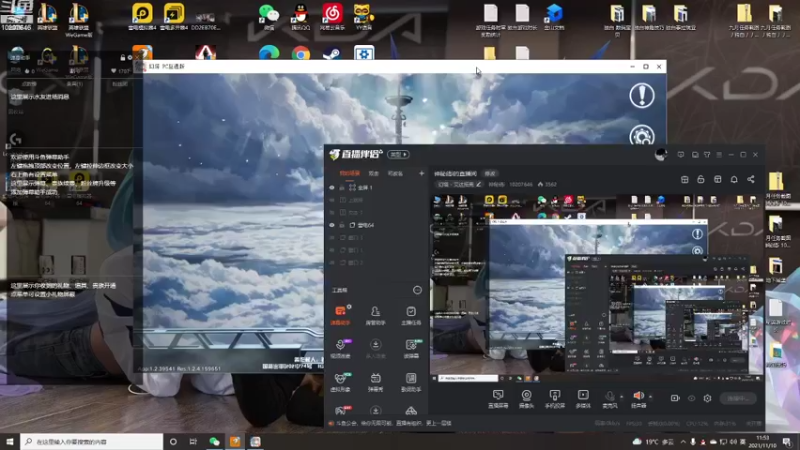Select the first orange scene tab
The width and height of the screenshot is (800, 450).
coord(349,173)
